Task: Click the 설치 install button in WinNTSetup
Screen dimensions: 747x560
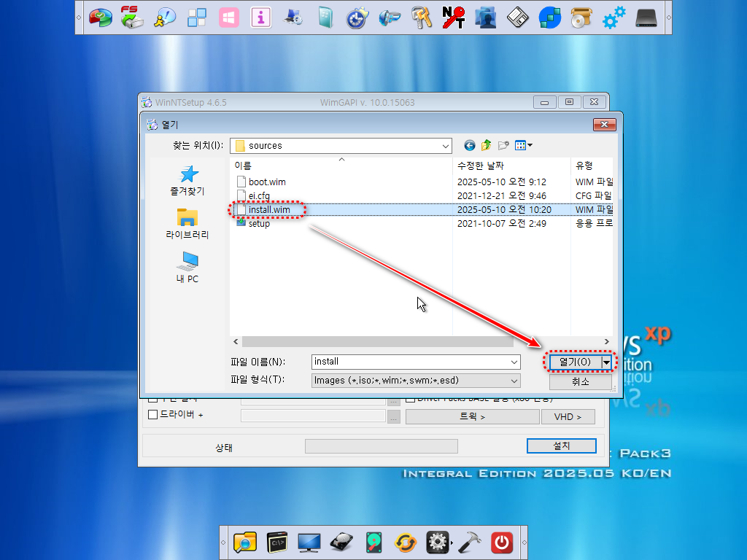Action: pos(561,446)
